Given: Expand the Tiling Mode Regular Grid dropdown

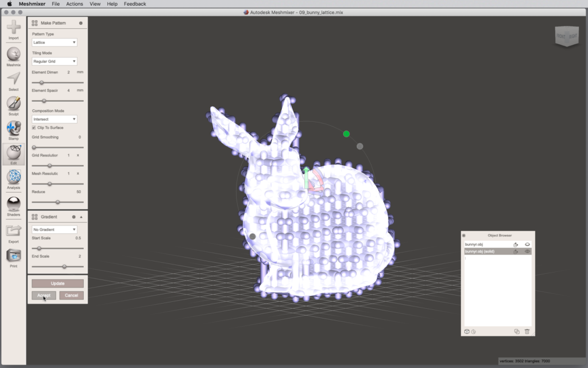Looking at the screenshot, I should click(x=55, y=61).
